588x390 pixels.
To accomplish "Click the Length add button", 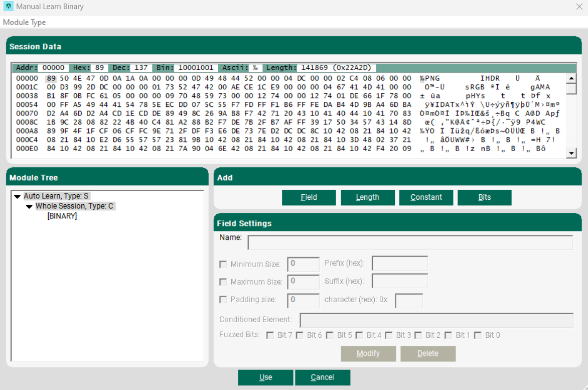I will click(x=367, y=197).
